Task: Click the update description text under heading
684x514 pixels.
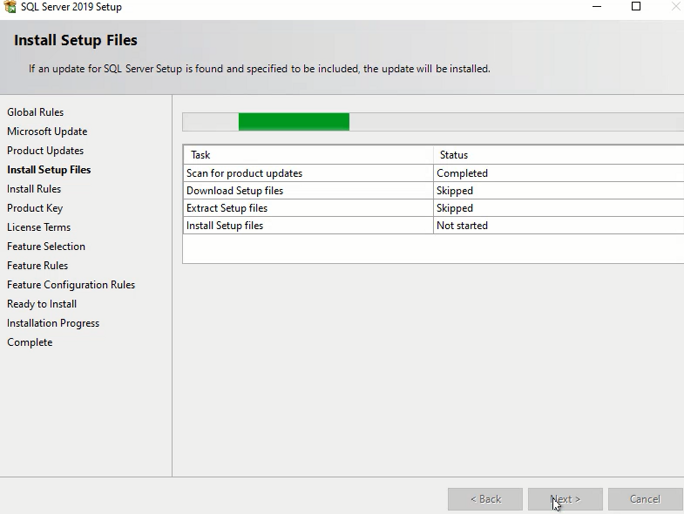Action: click(260, 69)
